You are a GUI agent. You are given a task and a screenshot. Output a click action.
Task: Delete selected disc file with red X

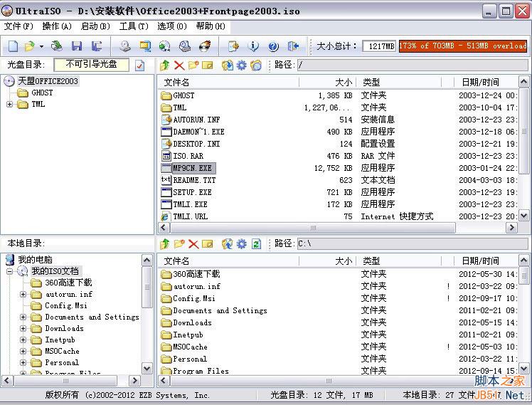click(x=179, y=65)
